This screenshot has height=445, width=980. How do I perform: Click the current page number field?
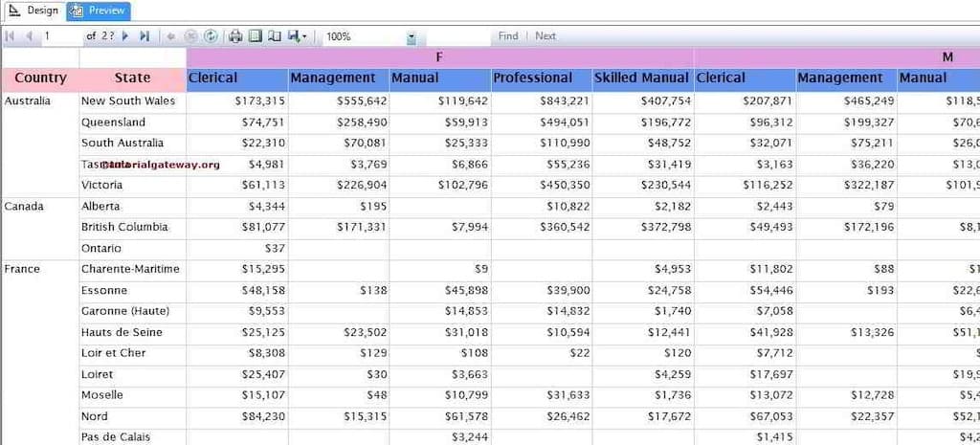(60, 36)
